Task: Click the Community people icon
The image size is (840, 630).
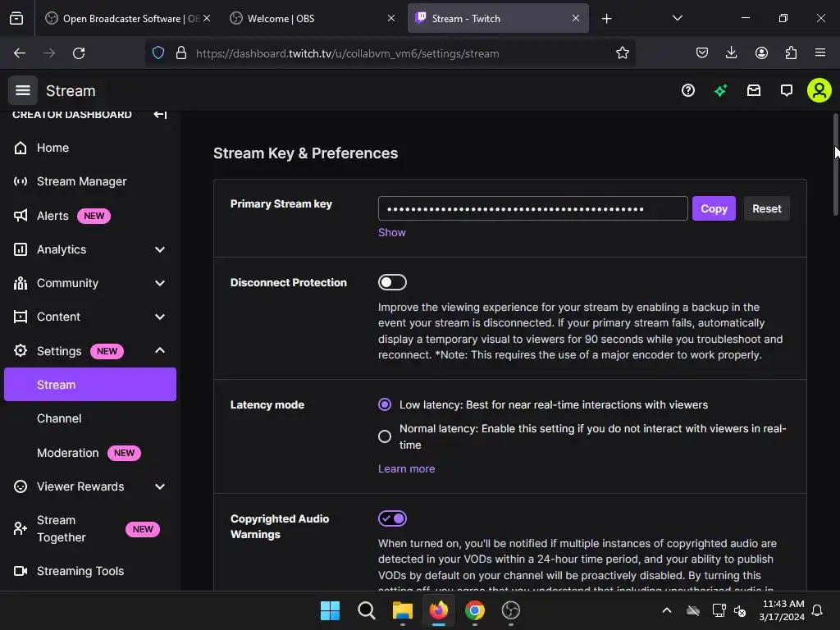Action: click(21, 283)
